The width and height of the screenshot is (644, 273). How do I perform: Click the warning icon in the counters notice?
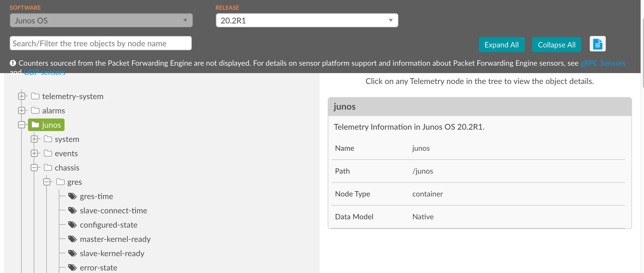13,63
